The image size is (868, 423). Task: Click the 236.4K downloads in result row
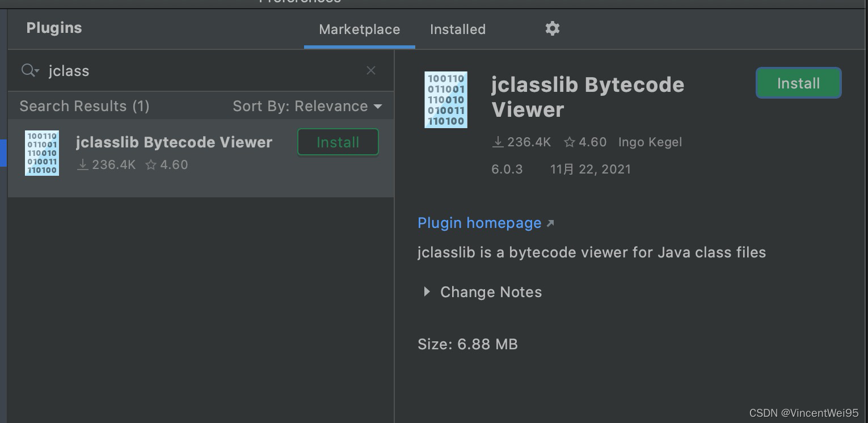(x=106, y=165)
